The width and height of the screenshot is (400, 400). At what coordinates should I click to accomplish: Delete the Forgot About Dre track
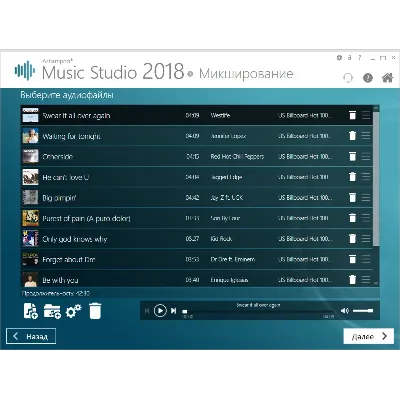[x=352, y=259]
